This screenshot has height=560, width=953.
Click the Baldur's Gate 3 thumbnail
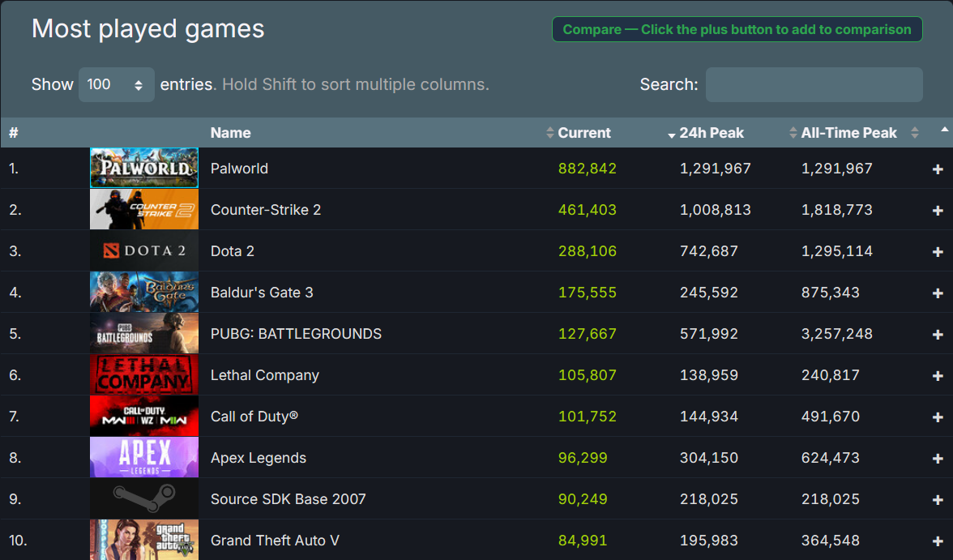click(x=144, y=292)
